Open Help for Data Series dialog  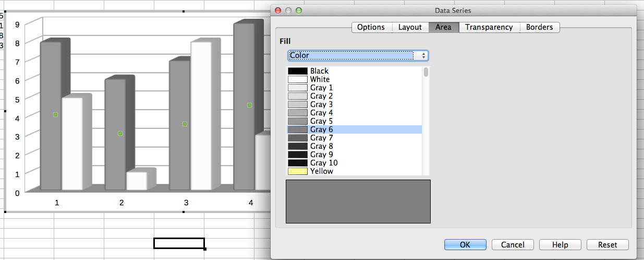[x=560, y=244]
